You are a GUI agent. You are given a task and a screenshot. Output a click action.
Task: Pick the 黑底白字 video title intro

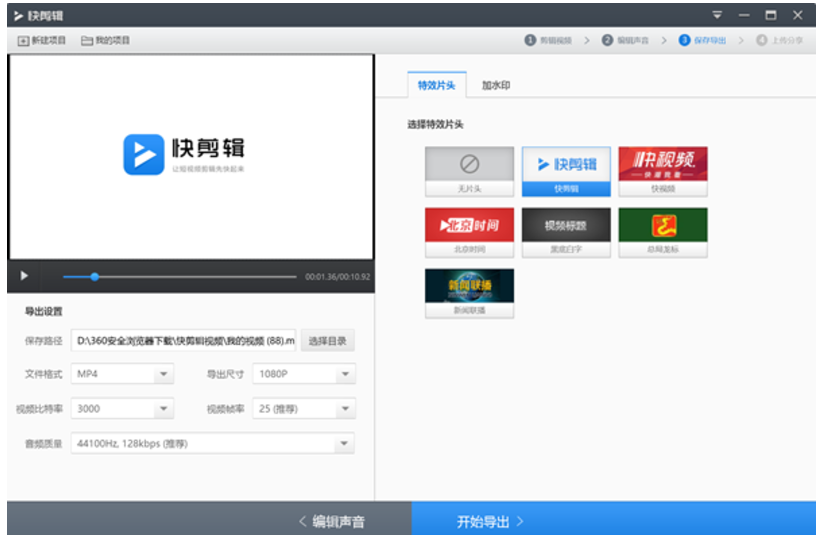point(566,232)
